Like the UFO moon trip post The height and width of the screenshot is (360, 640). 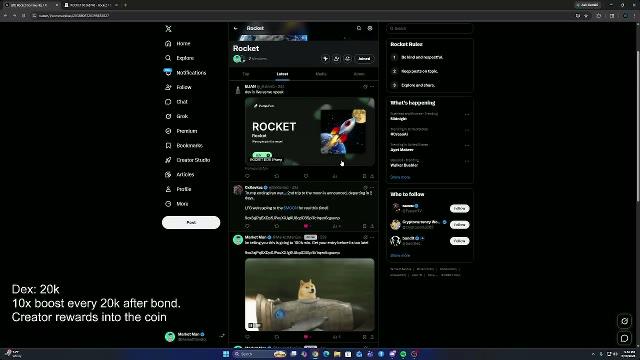[306, 226]
